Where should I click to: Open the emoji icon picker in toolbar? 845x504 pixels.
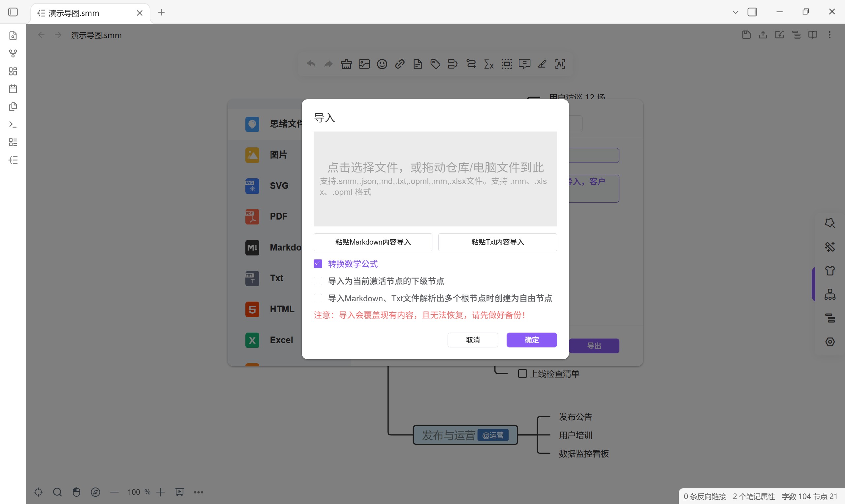coord(382,64)
